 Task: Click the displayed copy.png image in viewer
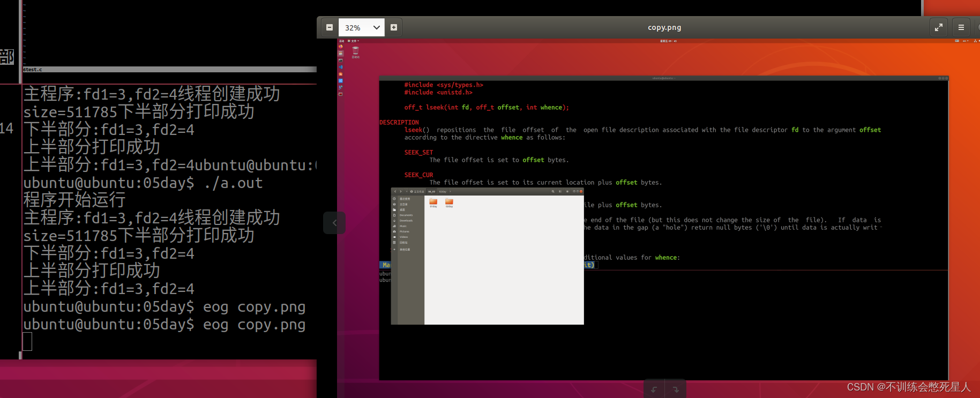(659, 218)
